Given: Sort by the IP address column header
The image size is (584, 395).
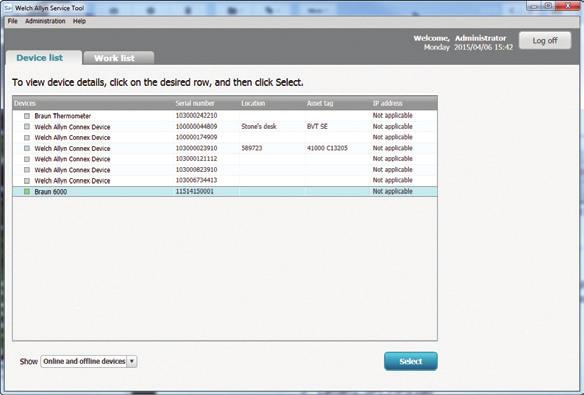Looking at the screenshot, I should point(388,103).
